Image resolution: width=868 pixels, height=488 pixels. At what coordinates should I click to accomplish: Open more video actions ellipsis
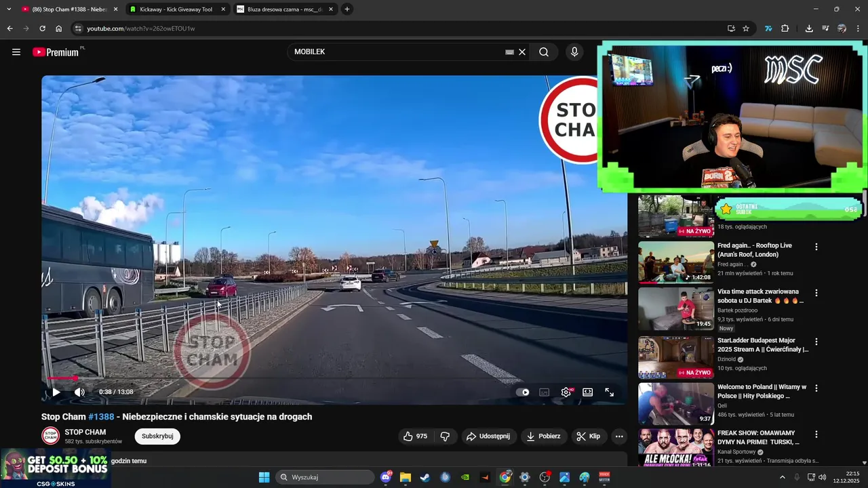click(619, 436)
